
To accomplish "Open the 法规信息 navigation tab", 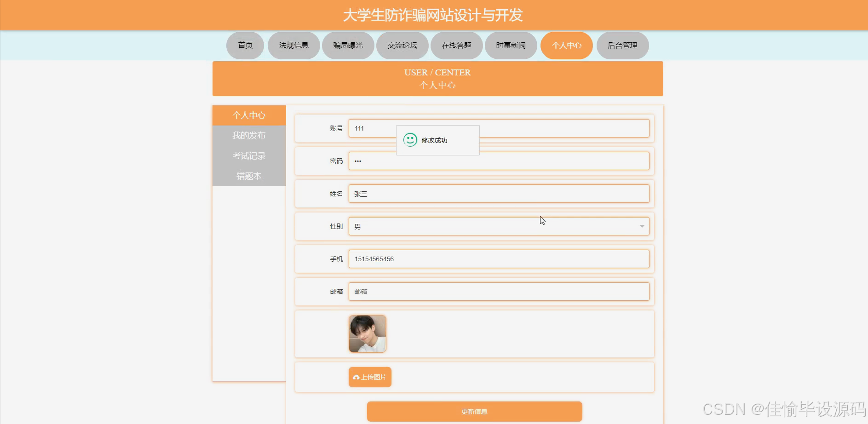I will pyautogui.click(x=293, y=46).
